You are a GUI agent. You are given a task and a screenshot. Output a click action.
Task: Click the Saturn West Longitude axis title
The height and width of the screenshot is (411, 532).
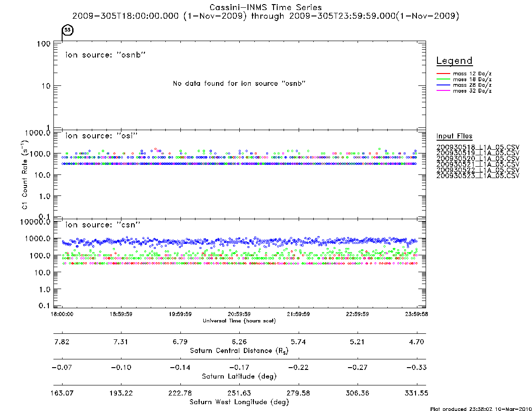coord(239,402)
